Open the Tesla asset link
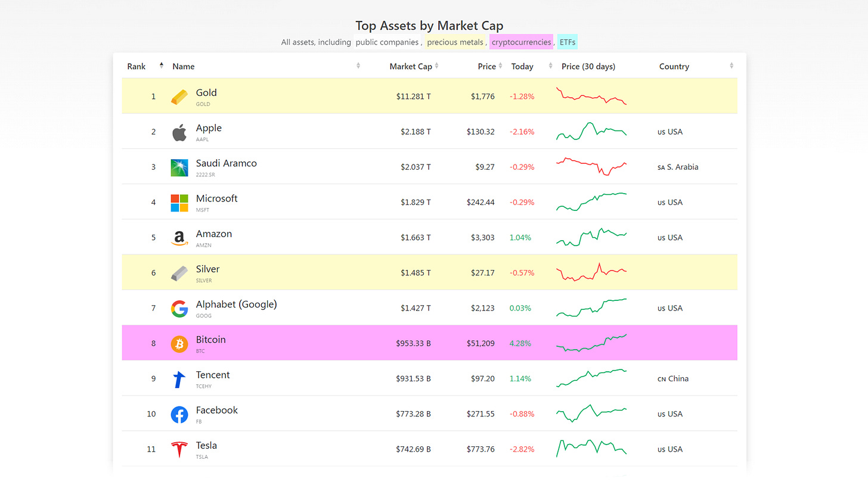The height and width of the screenshot is (488, 868). tap(206, 445)
